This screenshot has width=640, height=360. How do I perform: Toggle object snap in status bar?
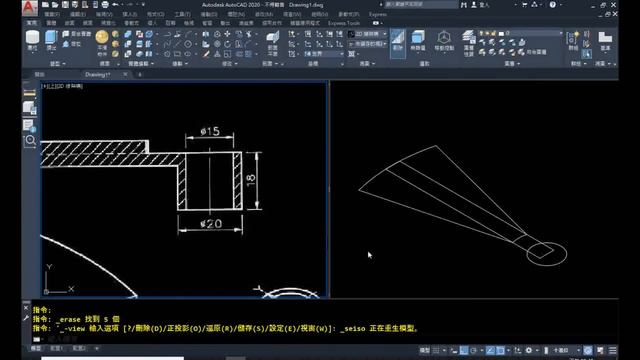500,350
